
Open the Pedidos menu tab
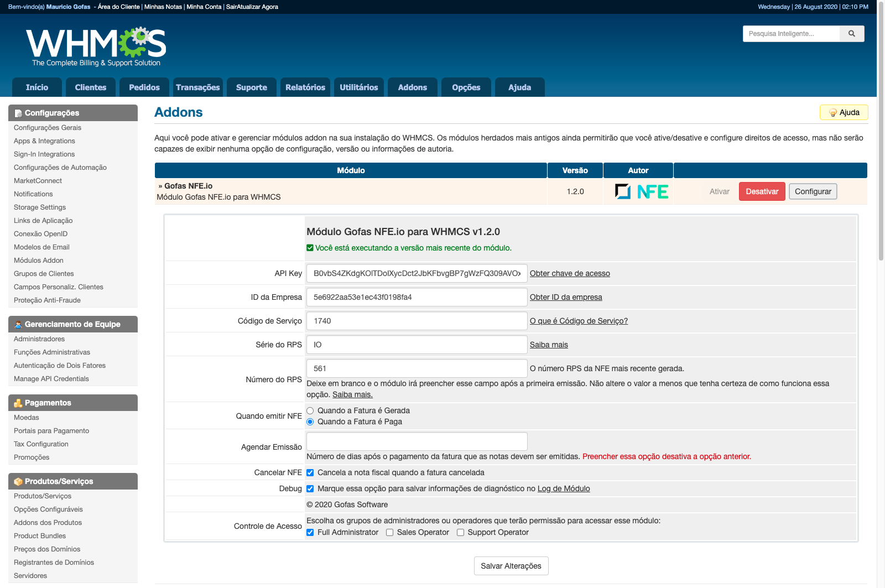point(144,87)
